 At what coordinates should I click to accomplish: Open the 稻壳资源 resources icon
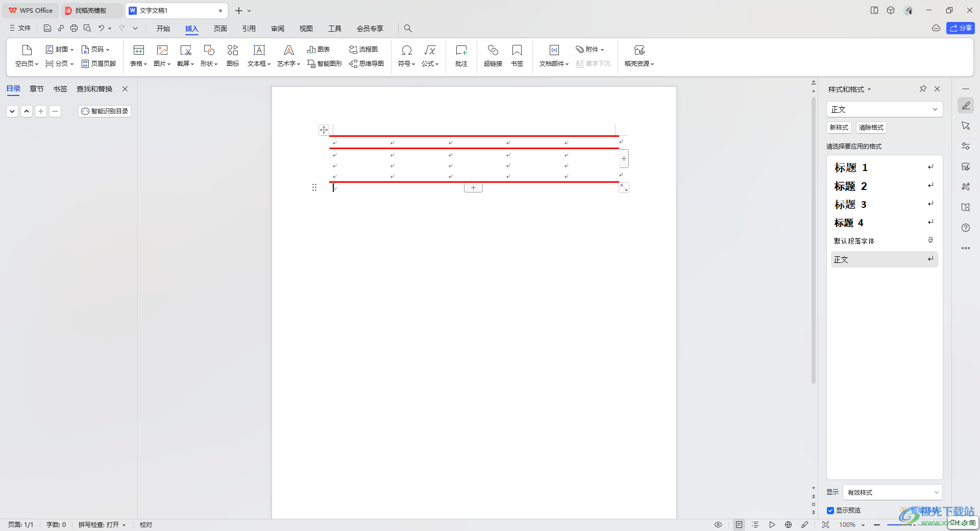pyautogui.click(x=640, y=50)
